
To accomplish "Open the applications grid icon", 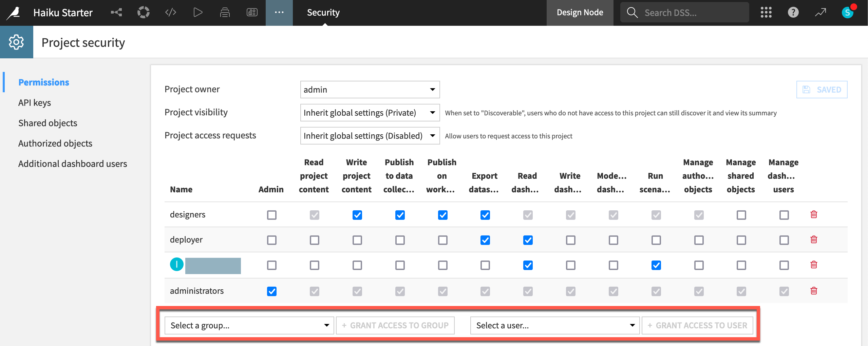I will 766,13.
